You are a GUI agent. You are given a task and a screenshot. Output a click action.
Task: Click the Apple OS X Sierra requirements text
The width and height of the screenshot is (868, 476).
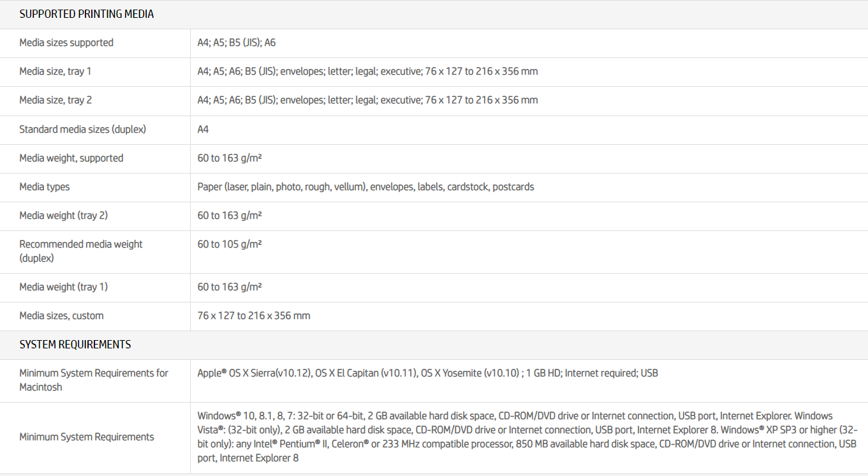pos(427,373)
